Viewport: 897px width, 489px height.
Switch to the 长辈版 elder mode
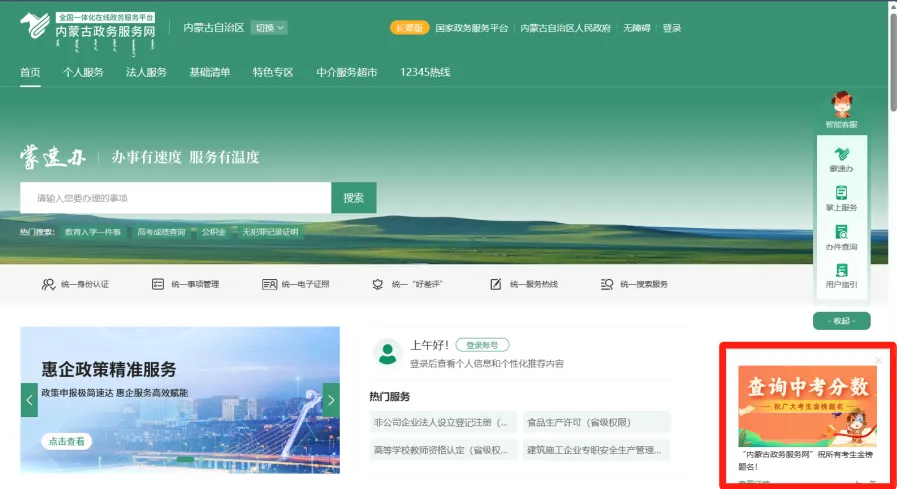coord(409,27)
